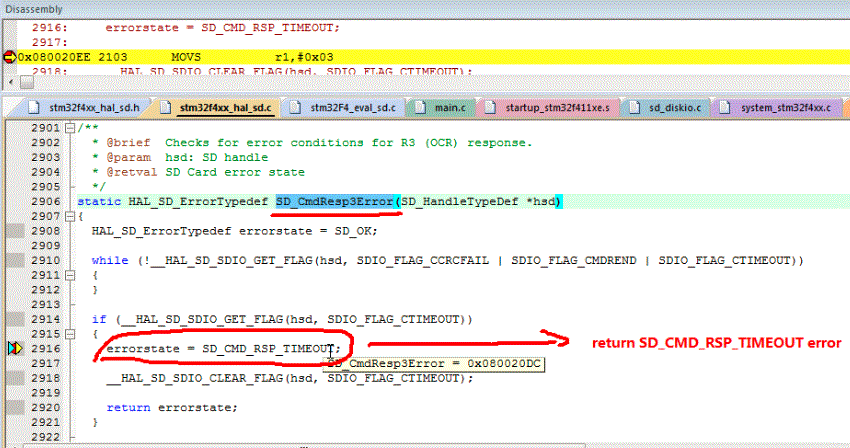Click disassembly line 2916 errorstate text

coord(222,28)
